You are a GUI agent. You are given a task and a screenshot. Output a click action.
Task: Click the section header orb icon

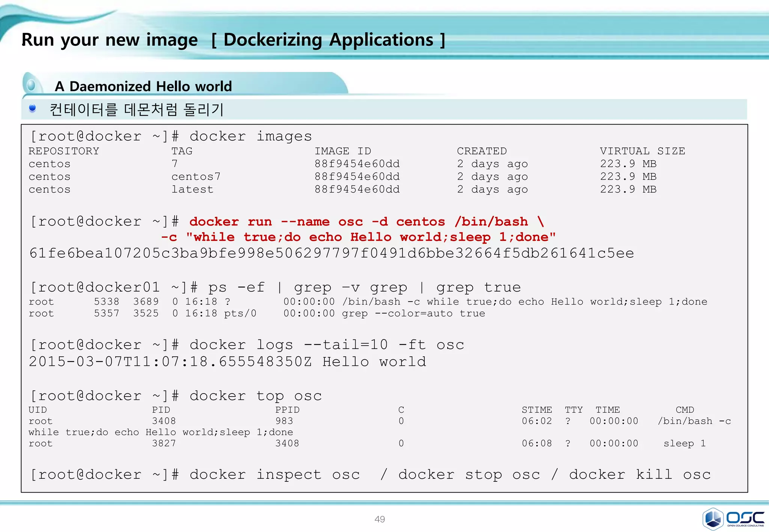[32, 85]
